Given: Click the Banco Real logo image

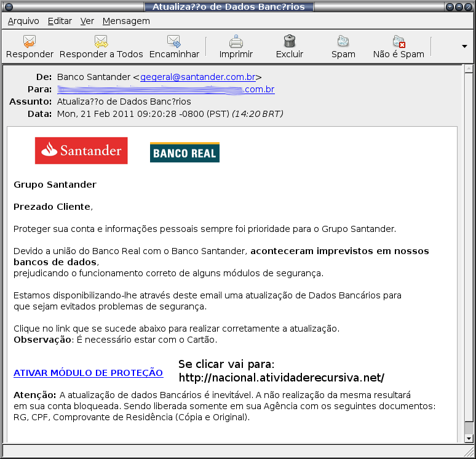Looking at the screenshot, I should click(184, 152).
